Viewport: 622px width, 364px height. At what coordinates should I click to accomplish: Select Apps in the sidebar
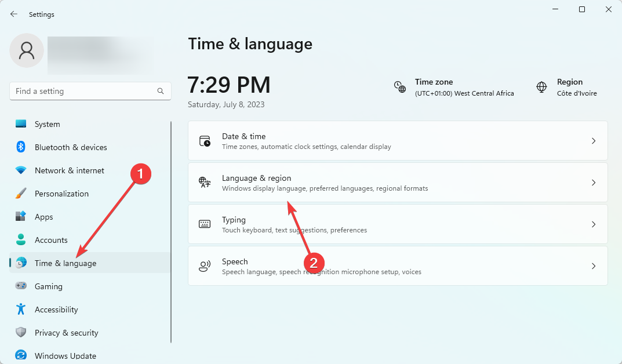click(90, 217)
